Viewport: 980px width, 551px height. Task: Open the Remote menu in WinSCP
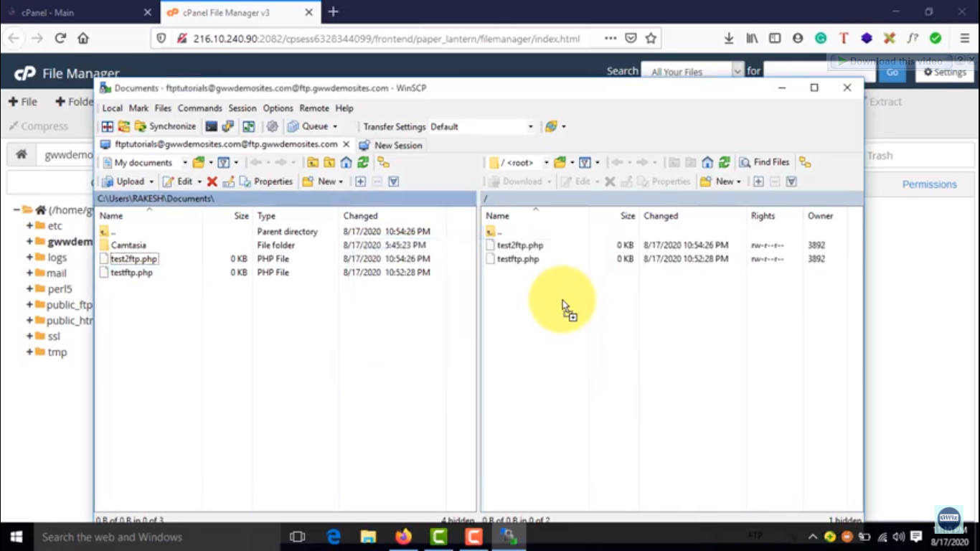tap(314, 108)
